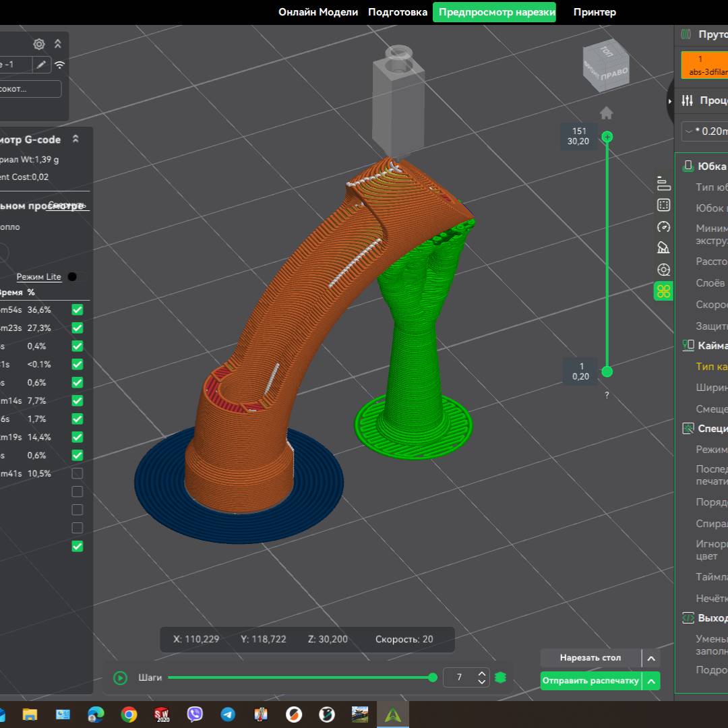Open dropdown arrow beside Отправить распечатку

tap(651, 681)
